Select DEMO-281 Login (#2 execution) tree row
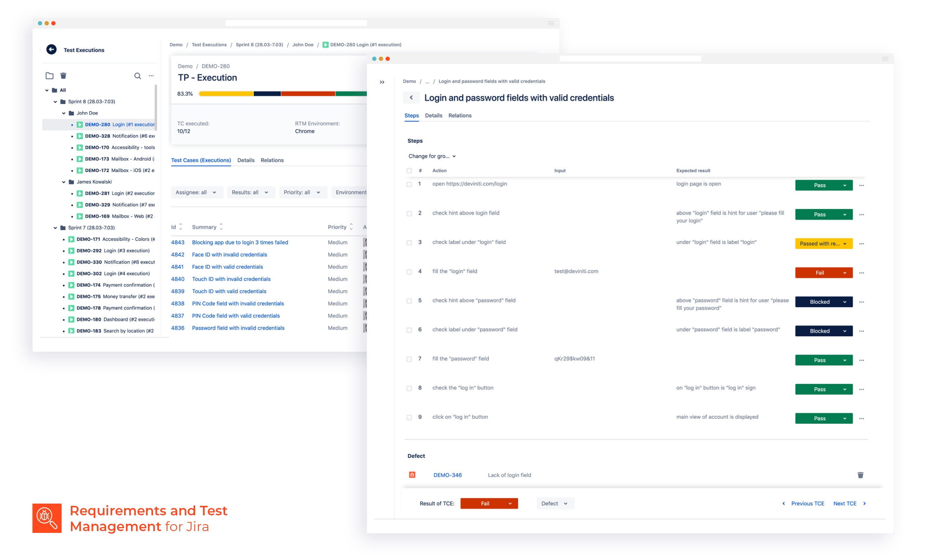927x560 pixels. pos(99,194)
